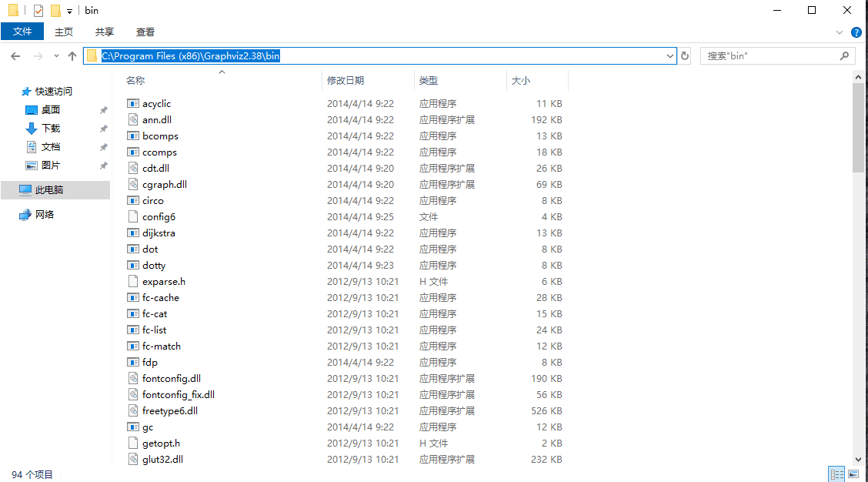Unpin 文档 from quick access

pos(104,147)
